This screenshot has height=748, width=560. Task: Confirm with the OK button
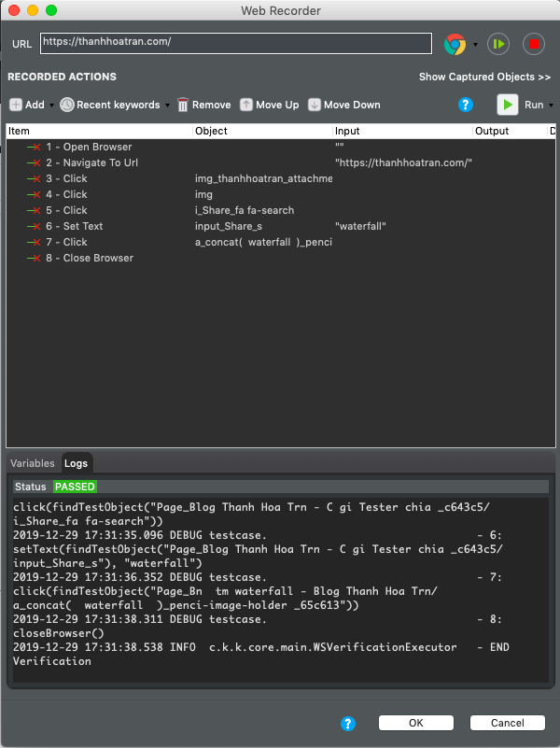(x=416, y=723)
